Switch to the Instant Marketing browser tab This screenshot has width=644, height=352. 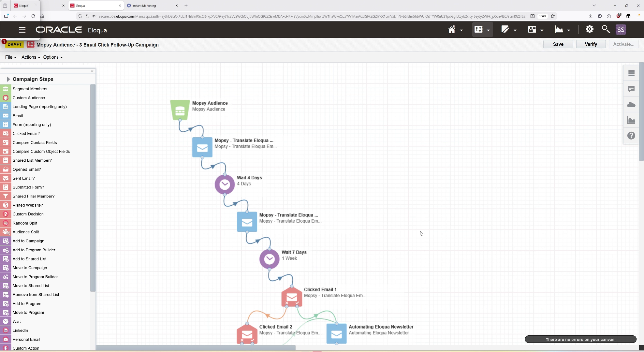pos(153,6)
